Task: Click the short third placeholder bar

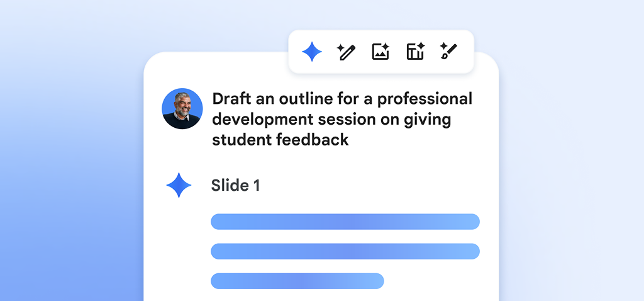Action: tap(297, 281)
